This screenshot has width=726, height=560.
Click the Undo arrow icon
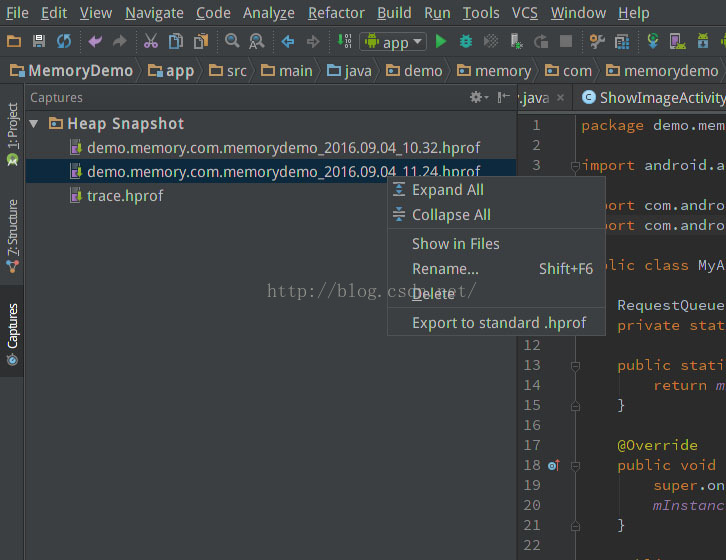[x=95, y=42]
